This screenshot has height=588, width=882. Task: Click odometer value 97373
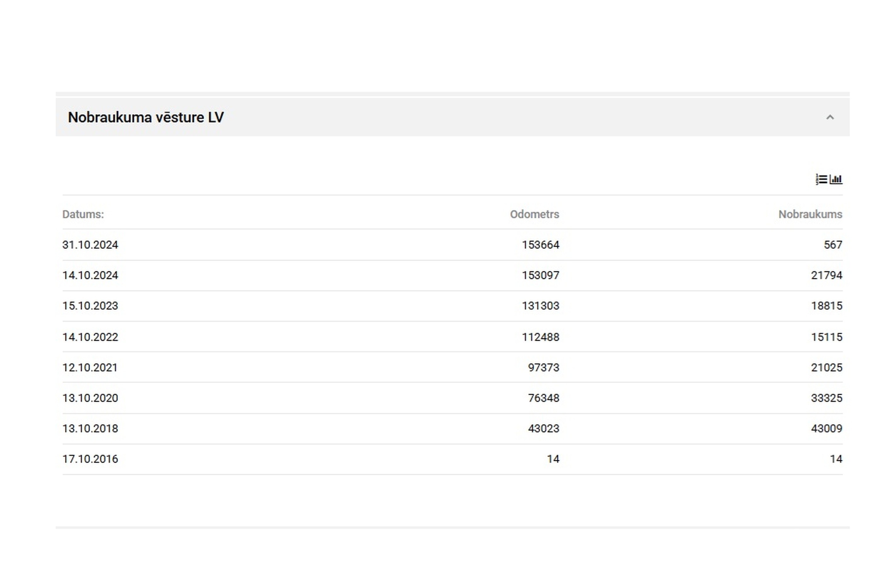tap(543, 368)
